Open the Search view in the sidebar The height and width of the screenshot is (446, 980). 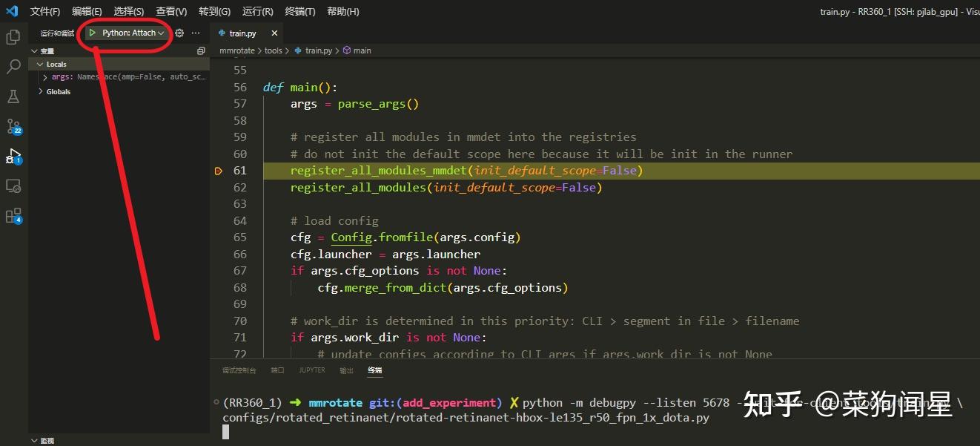(x=13, y=66)
